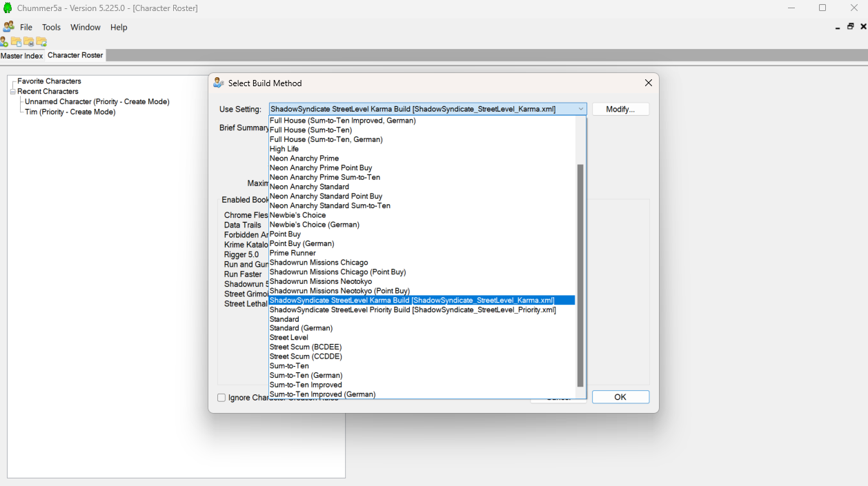Select Sum-to-Ten (German)
The image size is (868, 486).
(422, 376)
